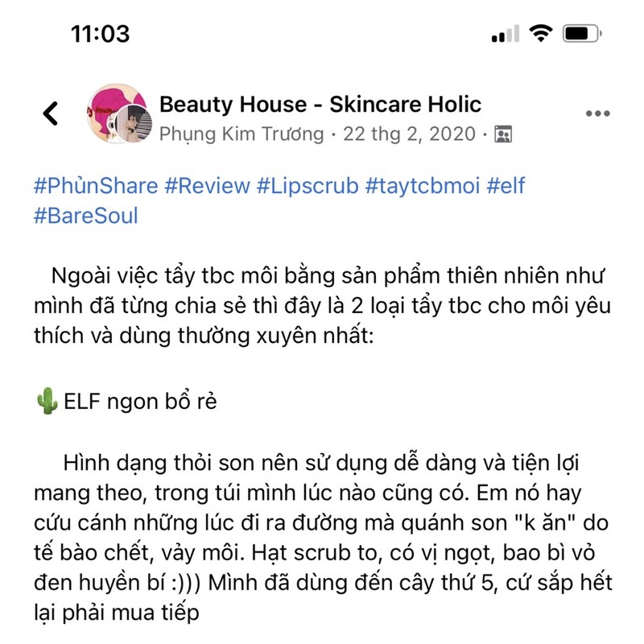This screenshot has height=644, width=644.
Task: Tap the battery indicator icon
Action: click(582, 33)
